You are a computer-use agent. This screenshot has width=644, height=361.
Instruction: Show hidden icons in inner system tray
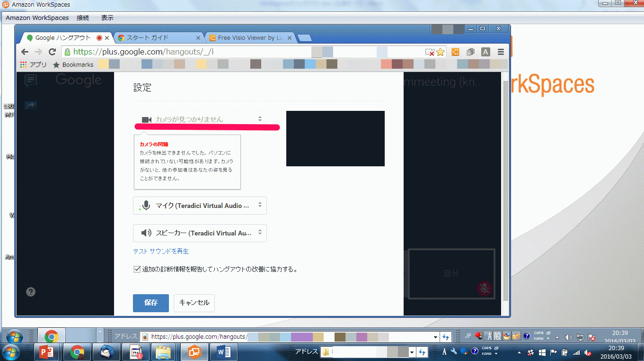pyautogui.click(x=557, y=337)
